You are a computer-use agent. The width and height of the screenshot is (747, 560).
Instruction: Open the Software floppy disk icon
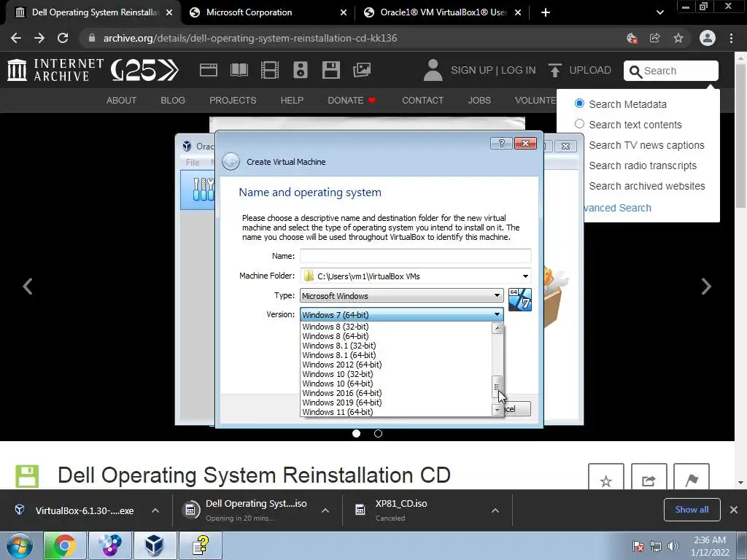click(330, 70)
